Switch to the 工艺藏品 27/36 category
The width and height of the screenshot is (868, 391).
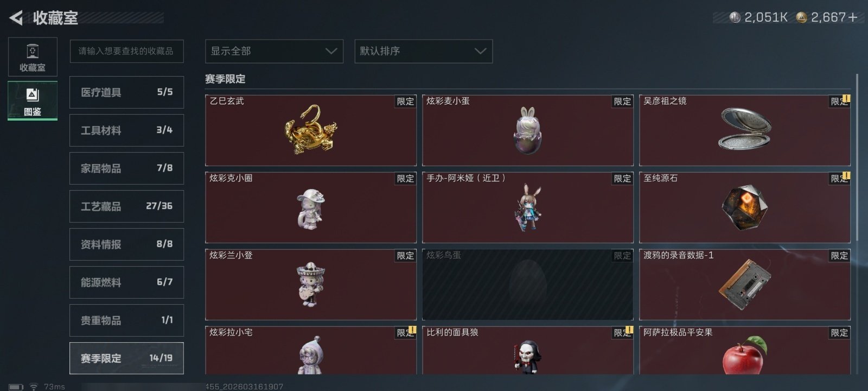pyautogui.click(x=126, y=206)
